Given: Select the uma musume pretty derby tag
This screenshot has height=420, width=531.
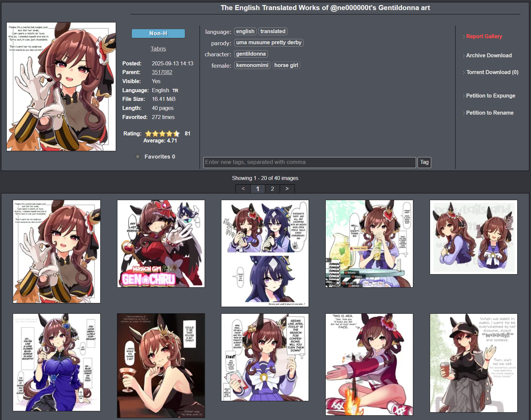Looking at the screenshot, I should click(x=269, y=43).
